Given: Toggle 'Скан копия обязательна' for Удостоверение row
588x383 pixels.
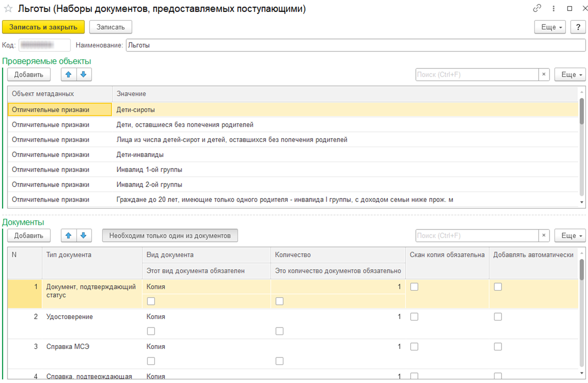Looking at the screenshot, I should pyautogui.click(x=414, y=316).
